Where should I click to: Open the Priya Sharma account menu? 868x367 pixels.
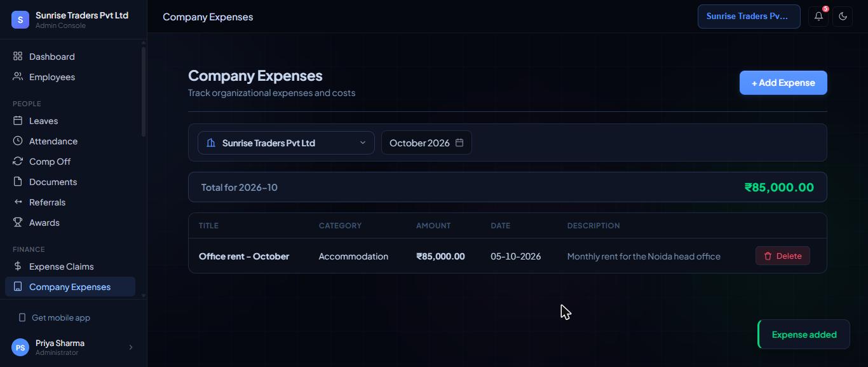[x=73, y=347]
